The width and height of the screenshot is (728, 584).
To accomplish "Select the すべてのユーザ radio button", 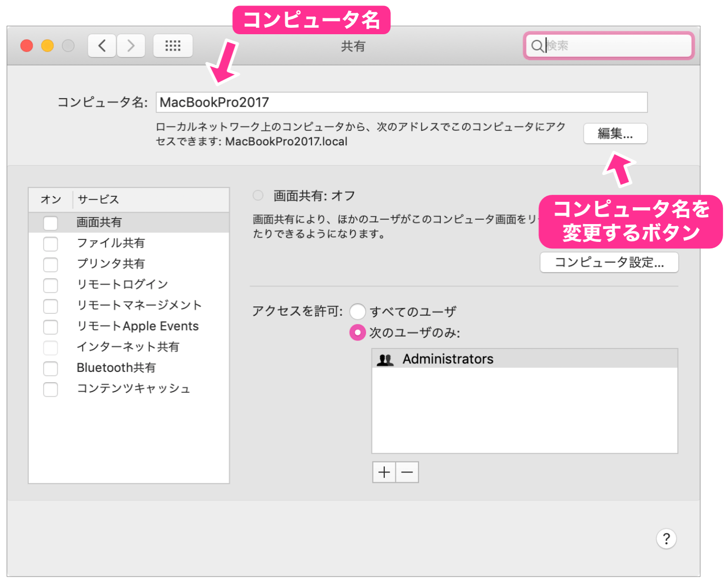I will click(x=358, y=311).
